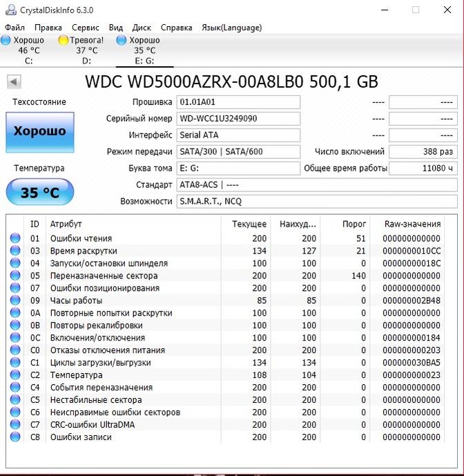The width and height of the screenshot is (464, 476).
Task: Click the power-on count 388 раз
Action: coord(423,151)
